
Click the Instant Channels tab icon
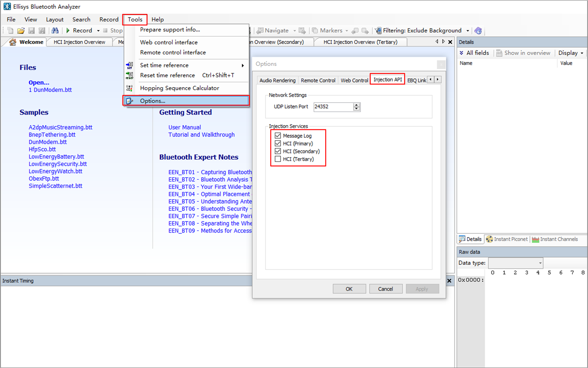point(535,239)
